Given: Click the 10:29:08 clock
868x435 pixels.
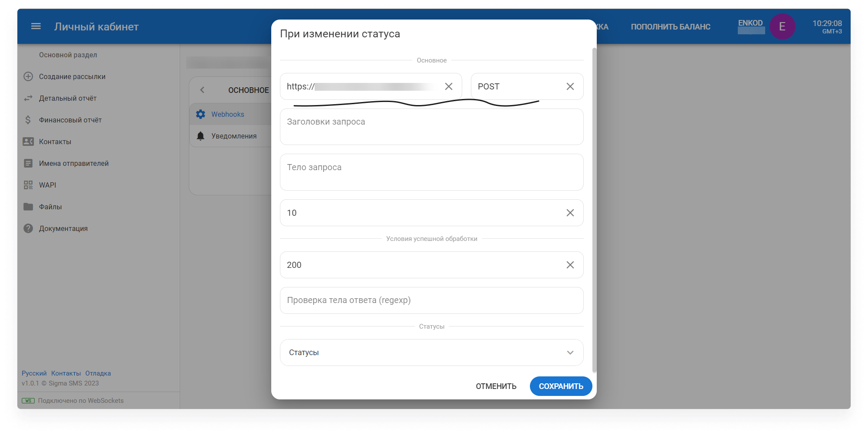Looking at the screenshot, I should pos(827,23).
